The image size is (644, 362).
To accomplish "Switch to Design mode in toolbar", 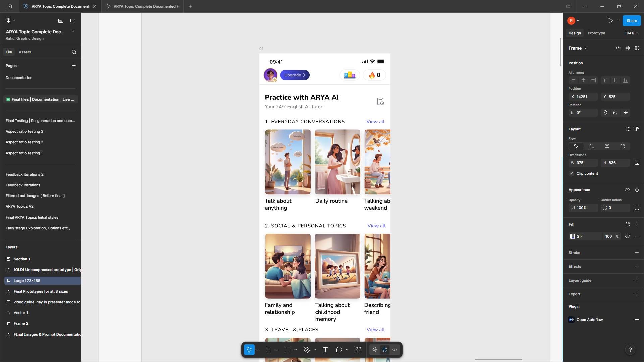I will point(385,350).
